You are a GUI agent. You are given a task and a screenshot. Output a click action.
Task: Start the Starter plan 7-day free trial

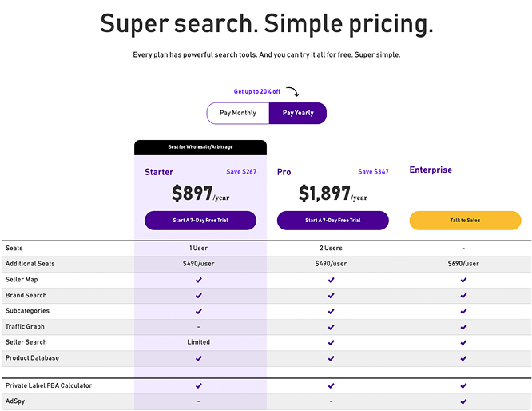point(200,221)
